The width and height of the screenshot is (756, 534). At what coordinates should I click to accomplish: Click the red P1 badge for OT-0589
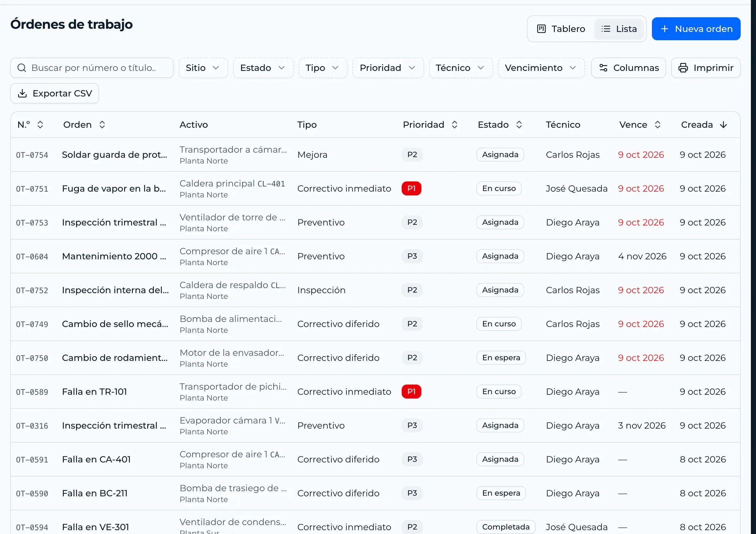coord(411,392)
